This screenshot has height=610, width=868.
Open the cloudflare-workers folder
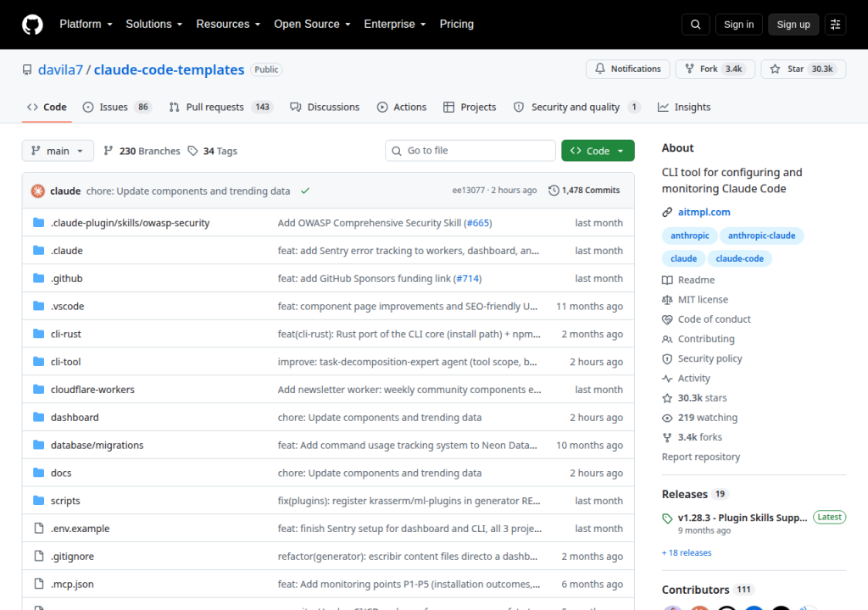coord(92,389)
